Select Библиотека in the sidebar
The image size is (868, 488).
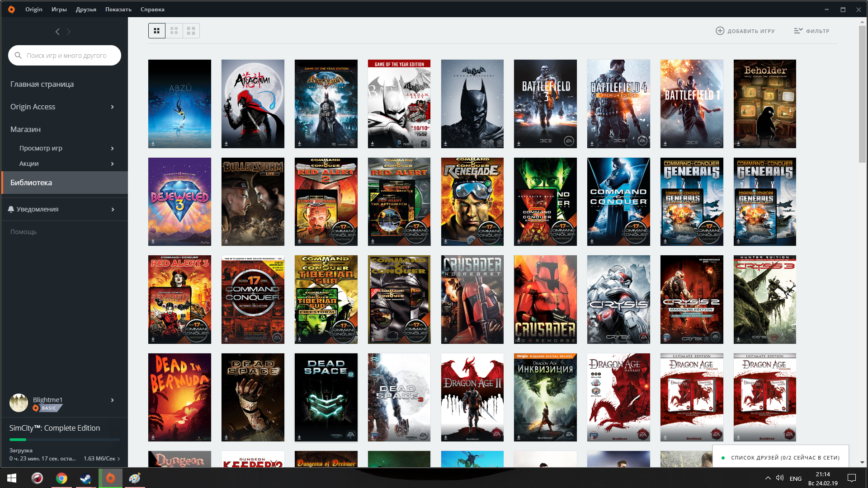tap(64, 183)
